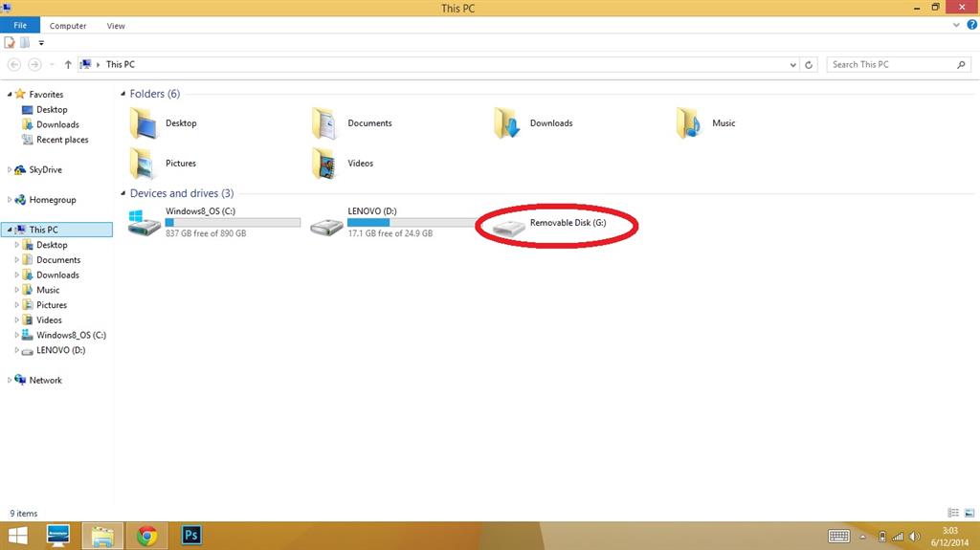
Task: Go up one level with Up arrow
Action: (68, 64)
